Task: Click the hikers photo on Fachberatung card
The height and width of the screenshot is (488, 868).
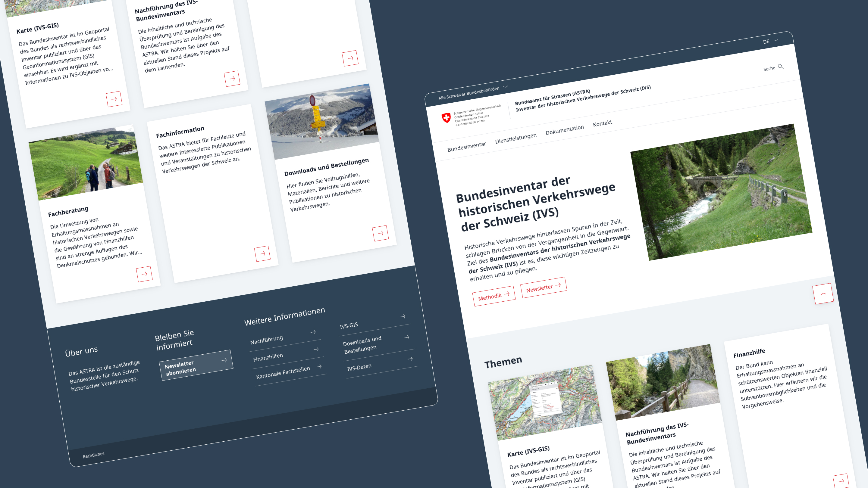Action: (86, 163)
